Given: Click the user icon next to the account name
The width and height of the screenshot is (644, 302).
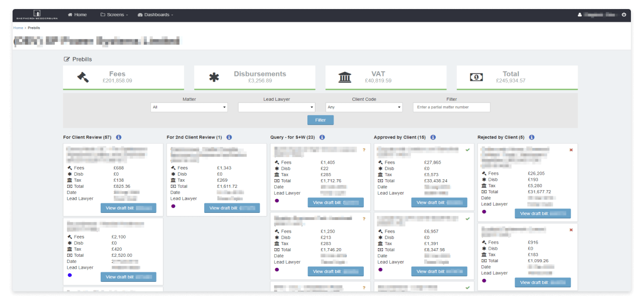Looking at the screenshot, I should pos(579,15).
